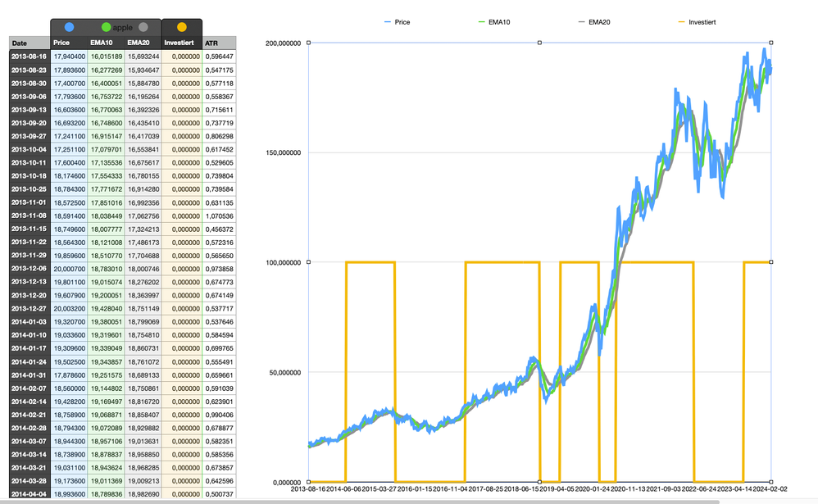This screenshot has height=504, width=818.
Task: Click the chart's top-center resize handle
Action: [539, 43]
